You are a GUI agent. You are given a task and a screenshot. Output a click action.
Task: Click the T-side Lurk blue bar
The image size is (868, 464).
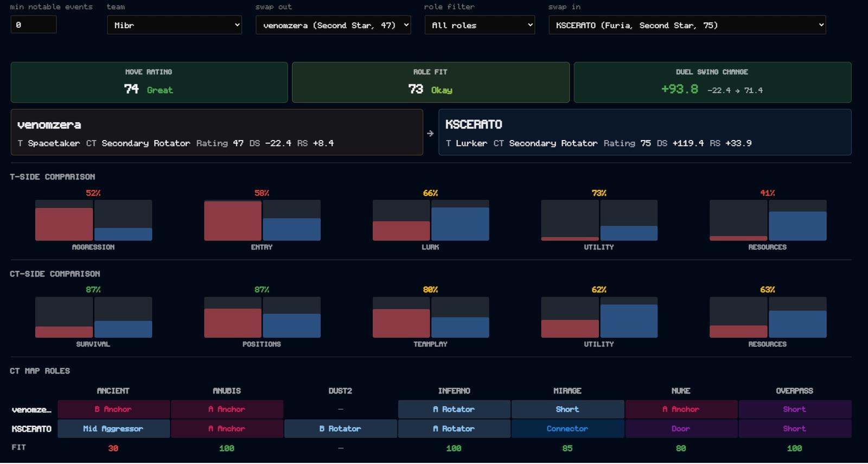460,224
